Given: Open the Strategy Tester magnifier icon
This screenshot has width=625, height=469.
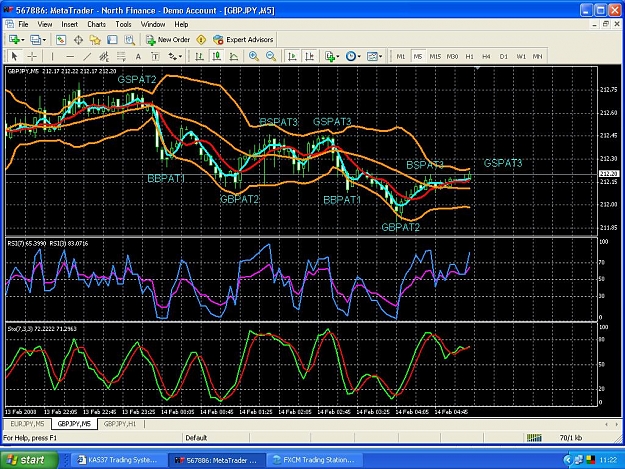Looking at the screenshot, I should pyautogui.click(x=129, y=39).
